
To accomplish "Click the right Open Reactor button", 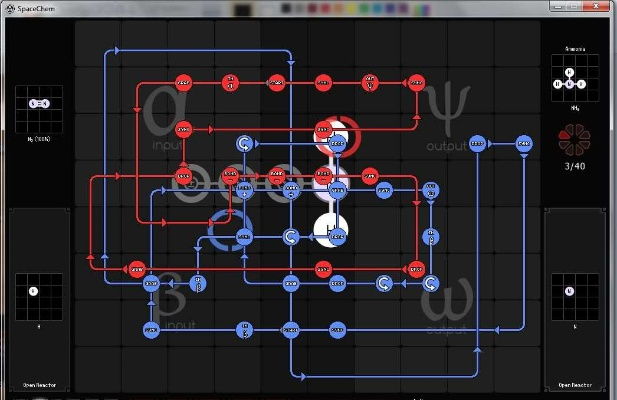I will click(577, 384).
